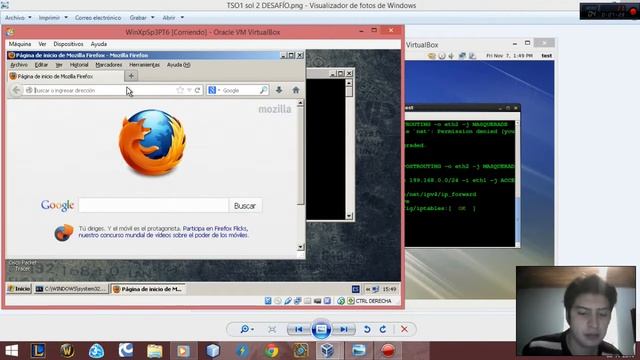This screenshot has height=360, width=640.
Task: Click mozilla wordmark on start page
Action: point(275,109)
